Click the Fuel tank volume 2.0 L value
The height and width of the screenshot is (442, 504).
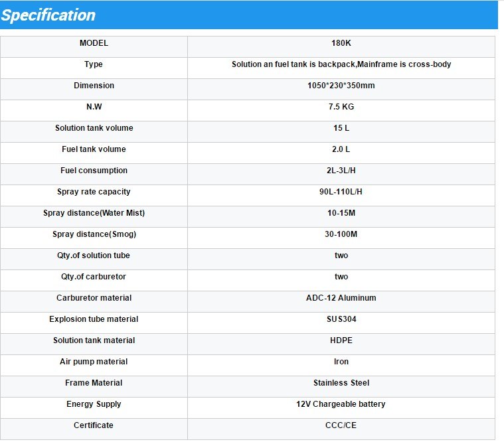click(x=341, y=149)
